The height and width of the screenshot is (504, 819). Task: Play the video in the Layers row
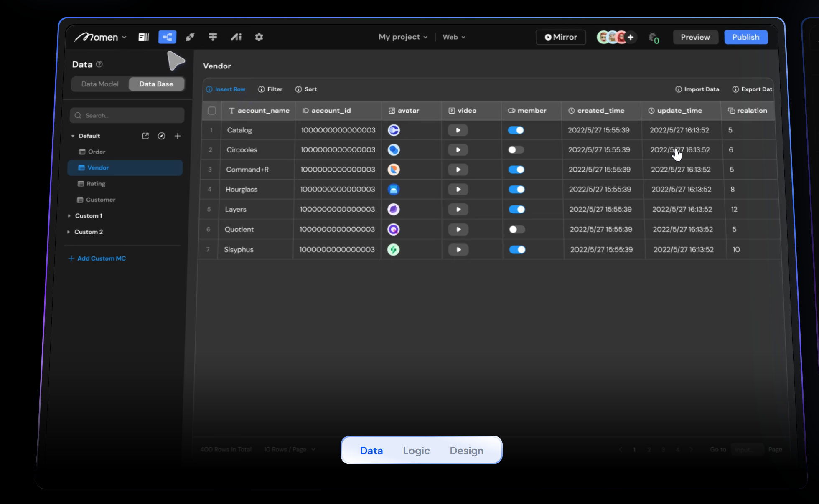(x=458, y=210)
